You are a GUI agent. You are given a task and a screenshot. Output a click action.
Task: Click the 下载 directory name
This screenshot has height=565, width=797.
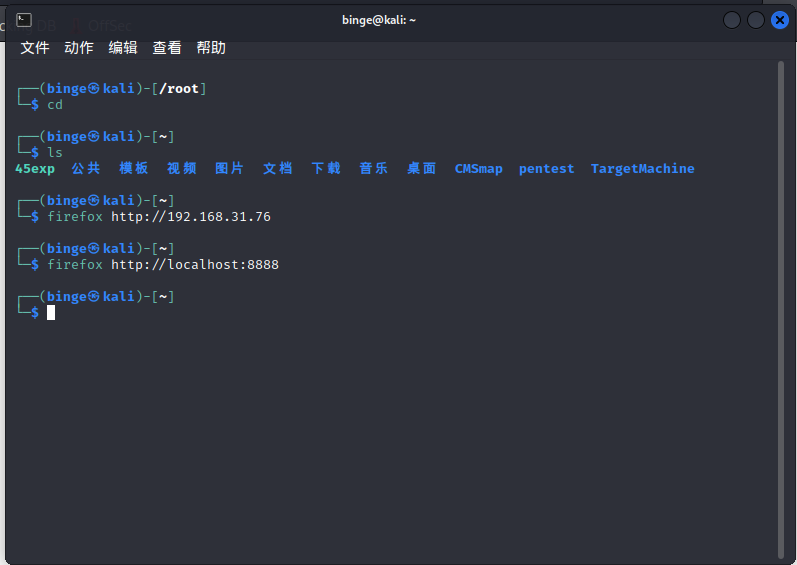pos(326,168)
